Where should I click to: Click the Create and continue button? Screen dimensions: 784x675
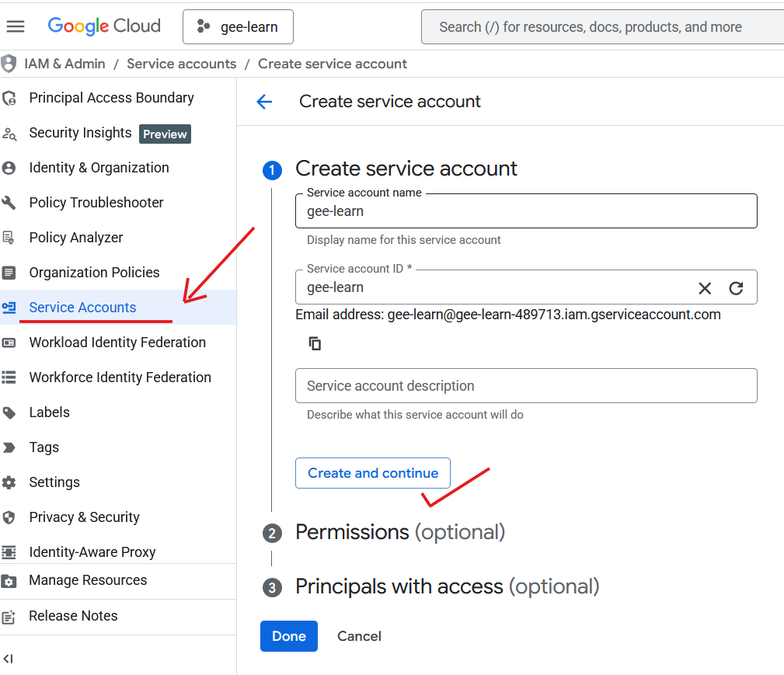pyautogui.click(x=372, y=472)
